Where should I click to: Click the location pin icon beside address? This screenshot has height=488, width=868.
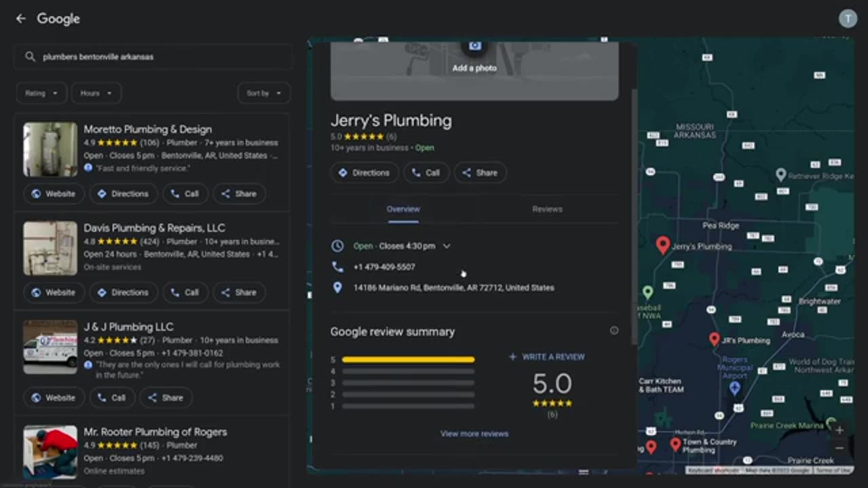coord(337,288)
